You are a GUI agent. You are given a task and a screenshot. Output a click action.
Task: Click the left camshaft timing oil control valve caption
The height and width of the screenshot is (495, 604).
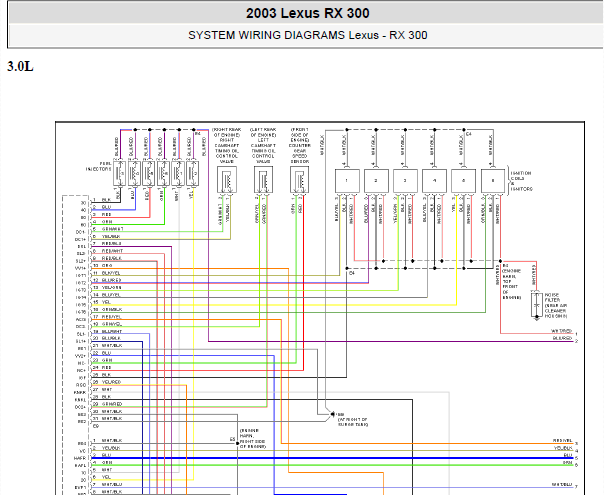263,146
